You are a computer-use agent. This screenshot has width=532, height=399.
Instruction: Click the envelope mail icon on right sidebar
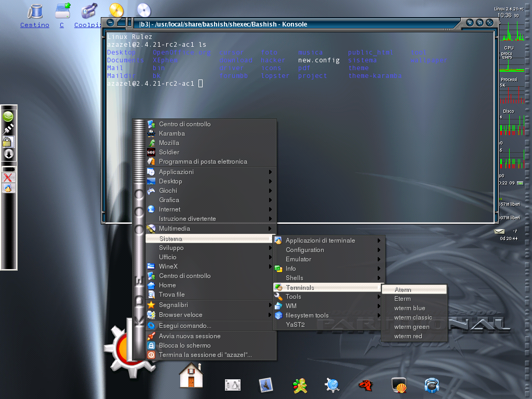coord(499,231)
